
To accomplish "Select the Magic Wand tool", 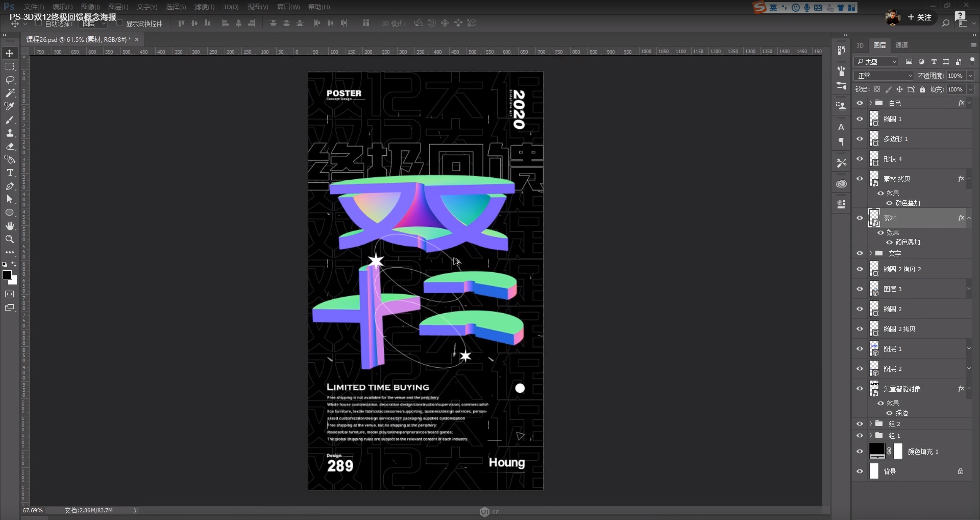I will (10, 93).
